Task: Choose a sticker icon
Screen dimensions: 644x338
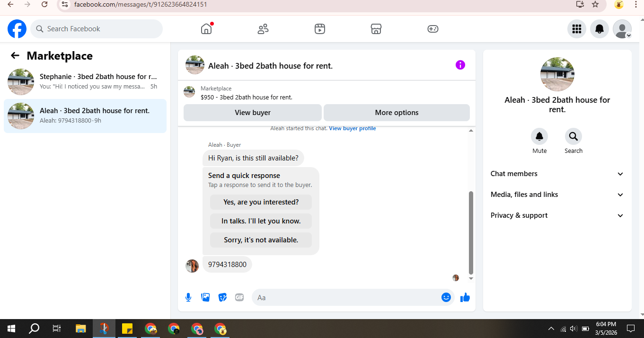Action: [x=222, y=297]
